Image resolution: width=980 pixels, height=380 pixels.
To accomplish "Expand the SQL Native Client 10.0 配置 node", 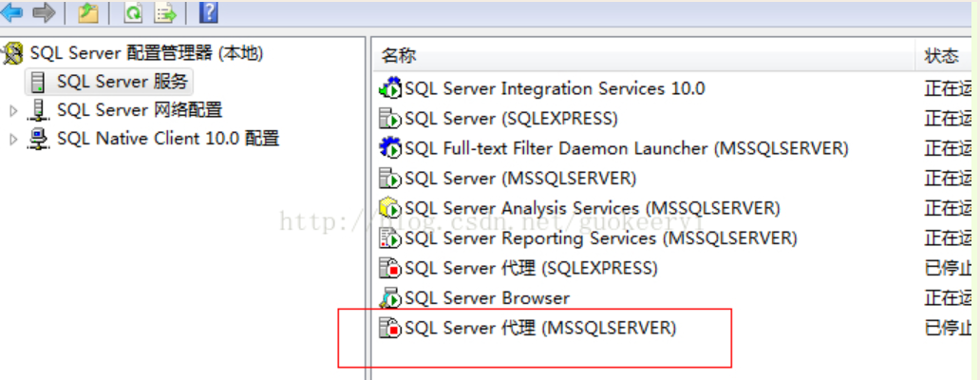I will 13,140.
